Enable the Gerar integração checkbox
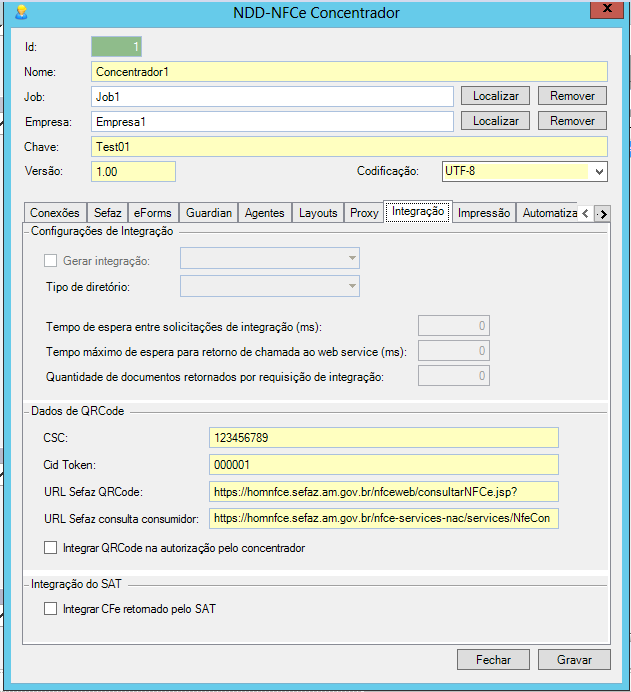The height and width of the screenshot is (692, 631). coord(51,260)
